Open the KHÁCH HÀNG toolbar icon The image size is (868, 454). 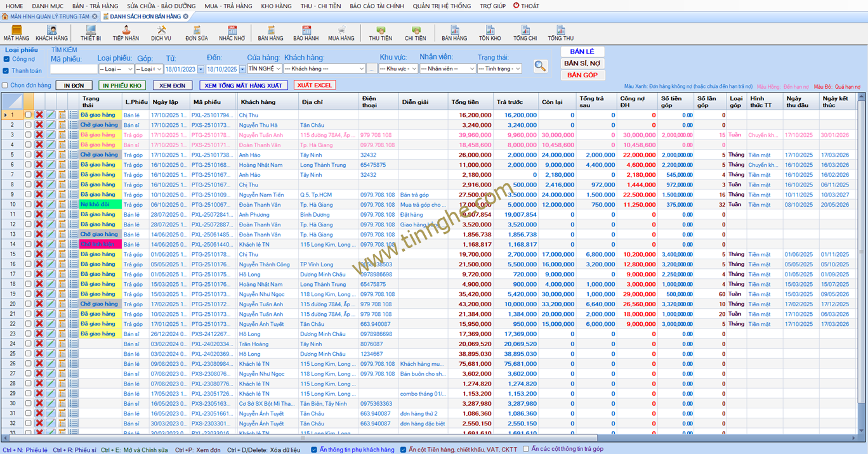pyautogui.click(x=52, y=33)
